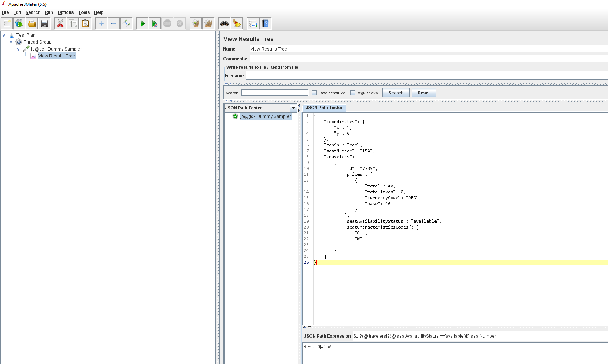
Task: Click the Cut scissors icon
Action: [x=60, y=23]
